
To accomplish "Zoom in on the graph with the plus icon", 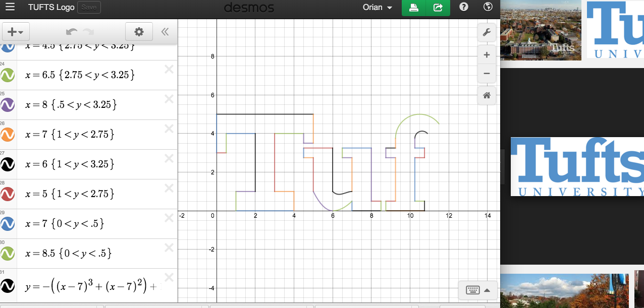I will 486,55.
